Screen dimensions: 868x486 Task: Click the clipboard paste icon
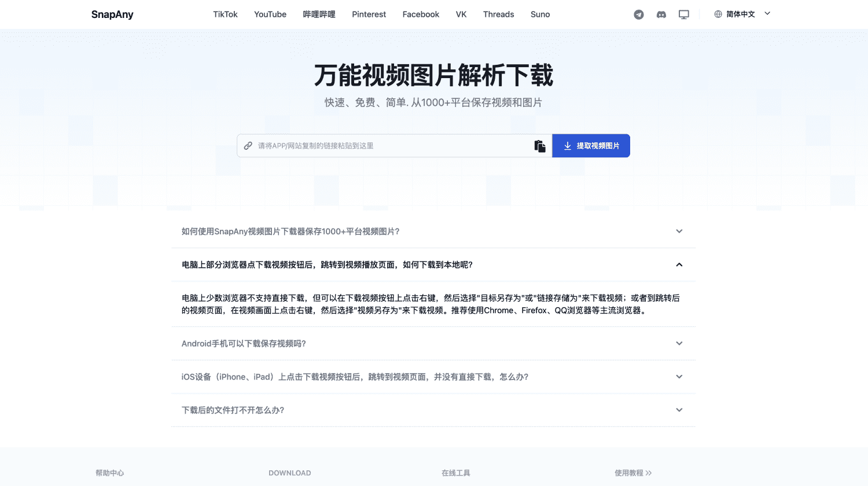click(540, 146)
